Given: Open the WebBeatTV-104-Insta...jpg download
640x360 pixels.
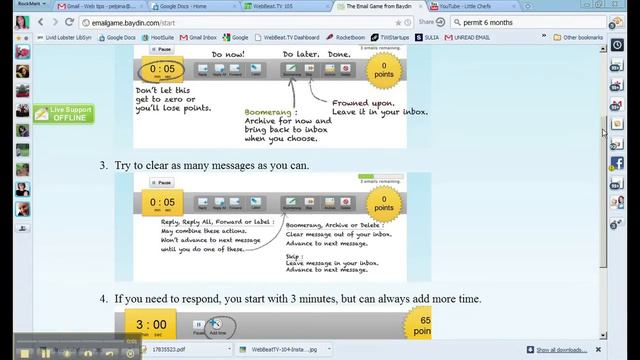Looking at the screenshot, I should tap(280, 349).
